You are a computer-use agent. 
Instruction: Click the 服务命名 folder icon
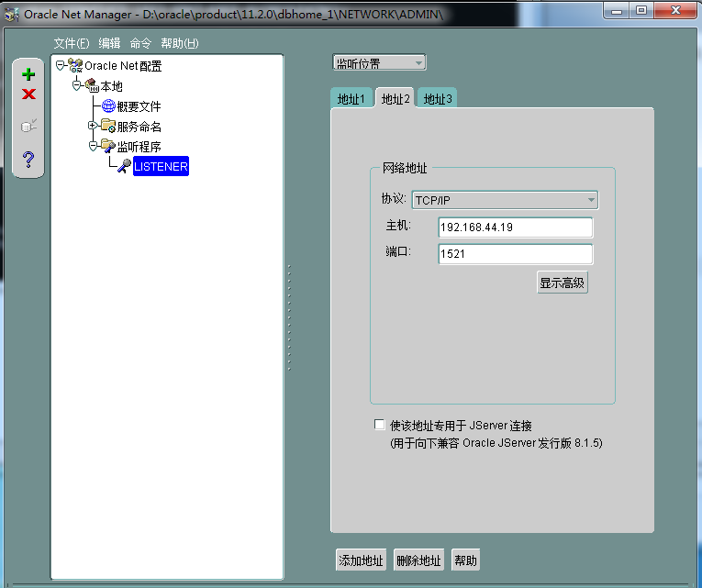(108, 126)
